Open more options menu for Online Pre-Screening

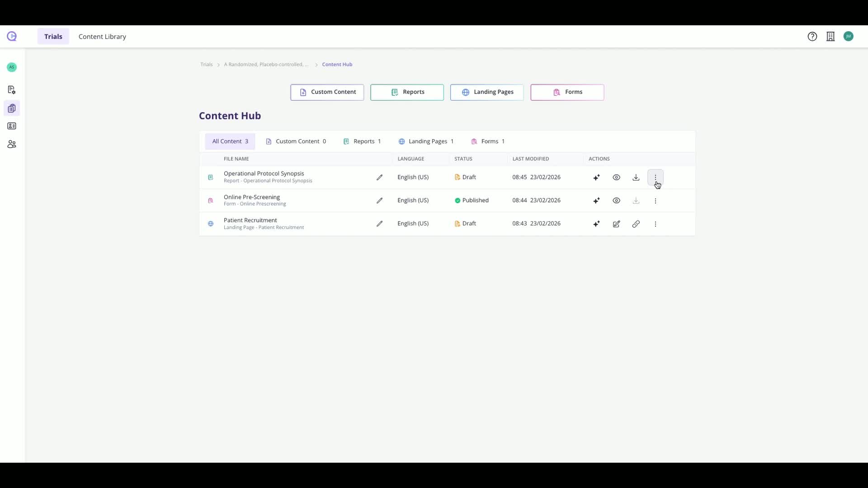pyautogui.click(x=655, y=201)
